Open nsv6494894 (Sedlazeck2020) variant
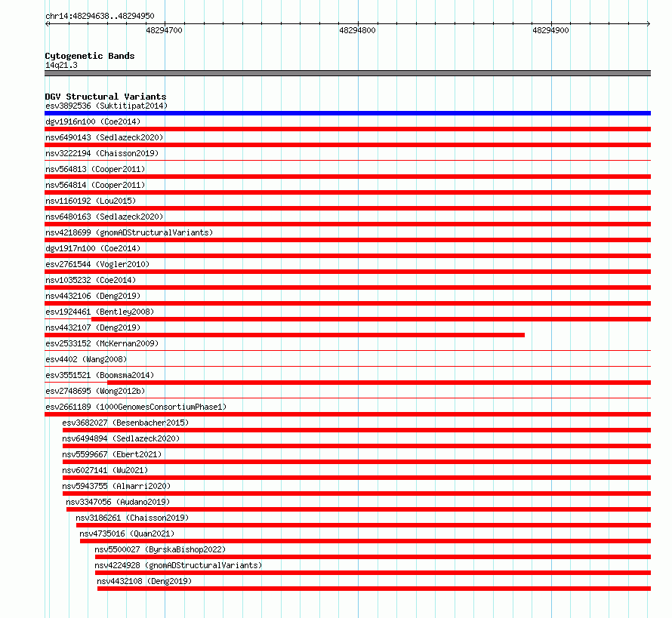Image resolution: width=672 pixels, height=618 pixels. click(x=121, y=438)
